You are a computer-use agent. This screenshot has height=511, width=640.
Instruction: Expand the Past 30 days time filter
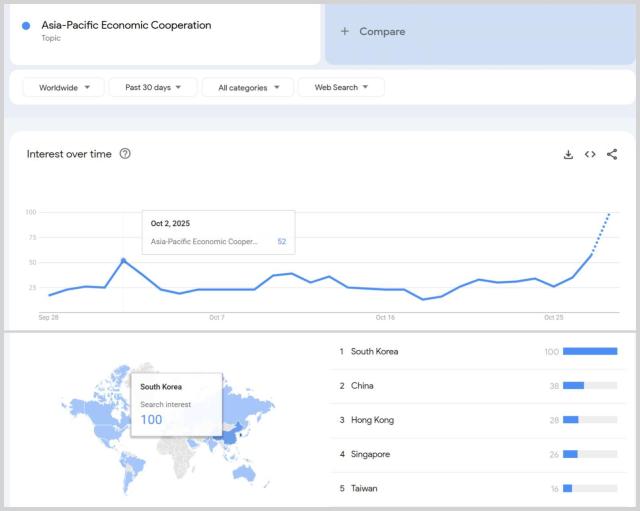153,88
